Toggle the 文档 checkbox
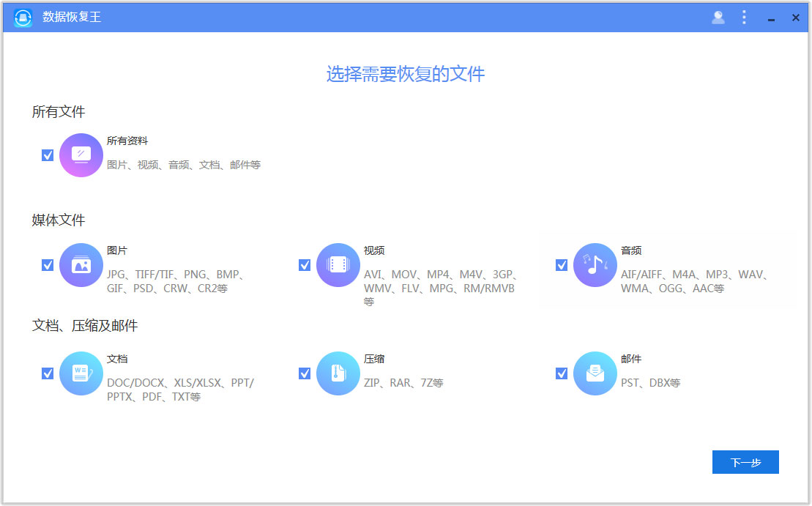Screen dimensions: 812x506 click(x=48, y=373)
